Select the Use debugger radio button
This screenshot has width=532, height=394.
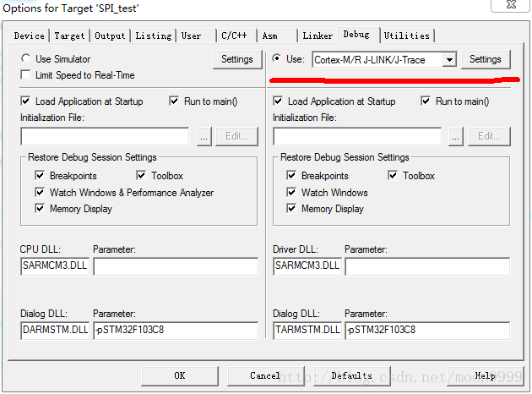coord(279,59)
